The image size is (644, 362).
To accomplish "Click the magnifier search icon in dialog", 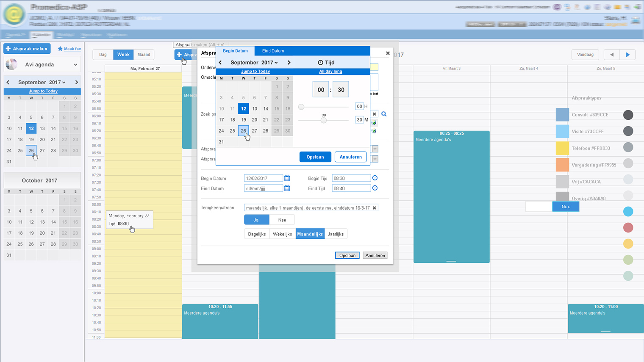I will 384,114.
